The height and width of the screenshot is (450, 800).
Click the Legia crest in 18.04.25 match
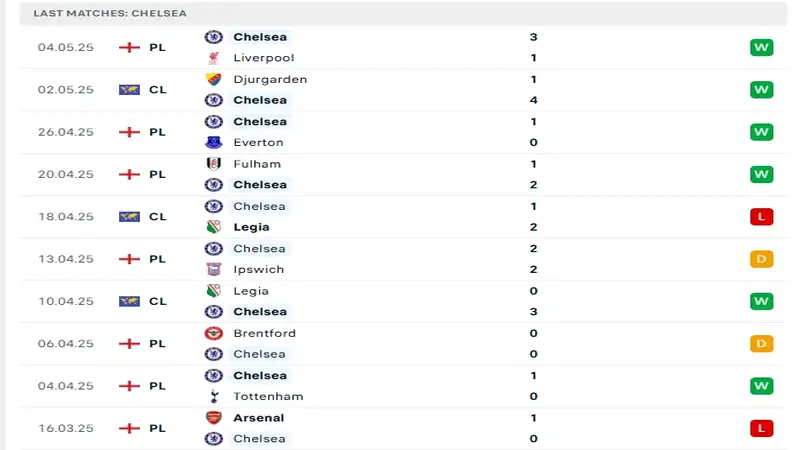[214, 227]
